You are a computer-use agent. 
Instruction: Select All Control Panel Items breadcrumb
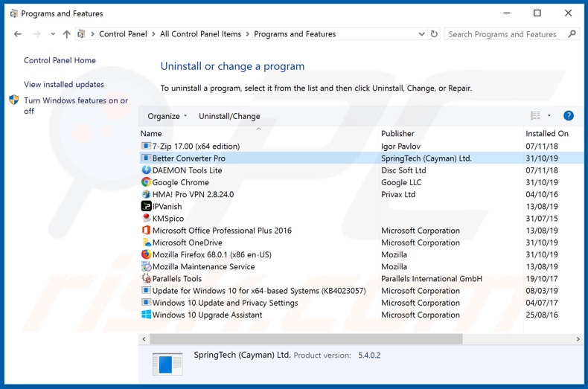tap(200, 34)
